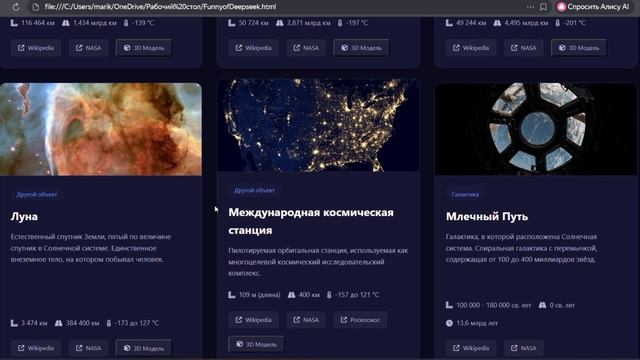Image resolution: width=640 pixels, height=360 pixels.
Task: Click the Международная космическая станция title
Action: (x=311, y=221)
